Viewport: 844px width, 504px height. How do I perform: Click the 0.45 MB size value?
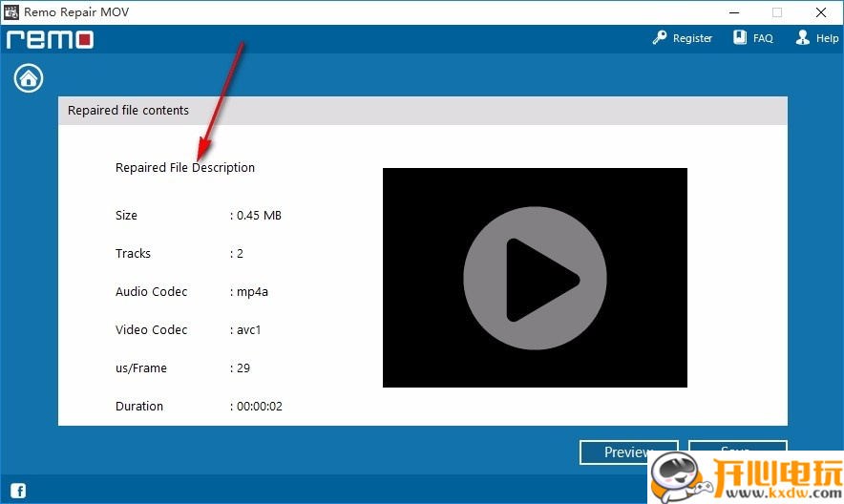259,216
